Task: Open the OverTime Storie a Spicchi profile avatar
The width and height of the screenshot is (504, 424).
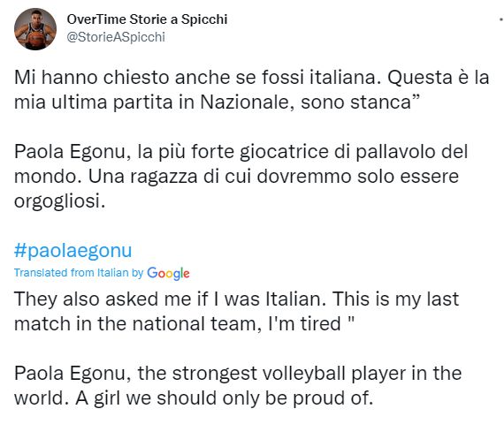Action: 35,29
